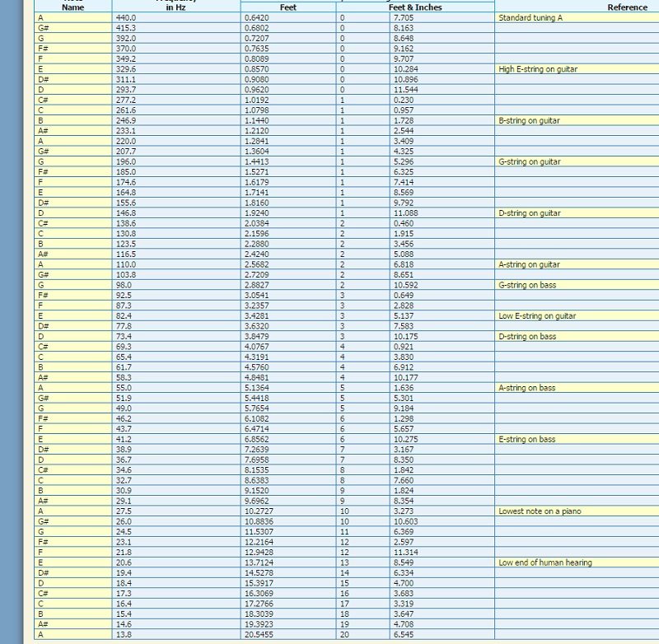Click the 7.705 inches cell
The width and height of the screenshot is (659, 644).
coord(442,17)
